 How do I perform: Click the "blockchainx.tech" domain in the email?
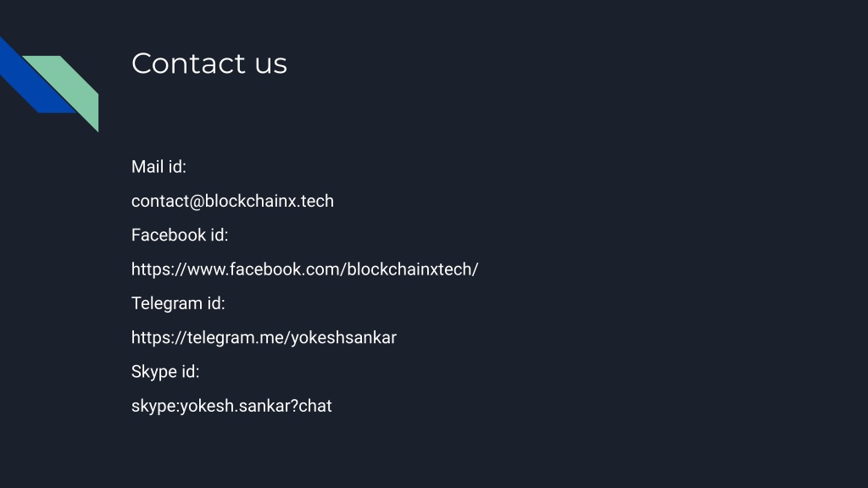coord(269,201)
